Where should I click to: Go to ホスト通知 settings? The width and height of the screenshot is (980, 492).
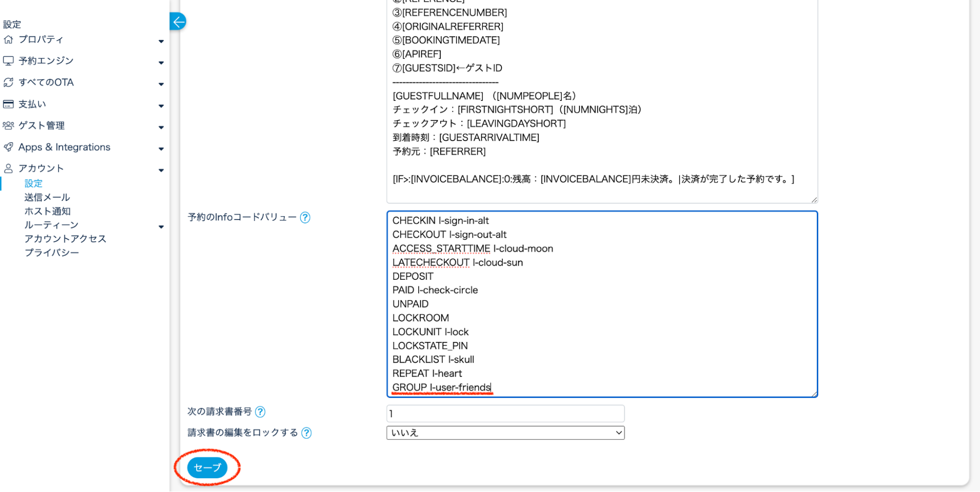(48, 211)
